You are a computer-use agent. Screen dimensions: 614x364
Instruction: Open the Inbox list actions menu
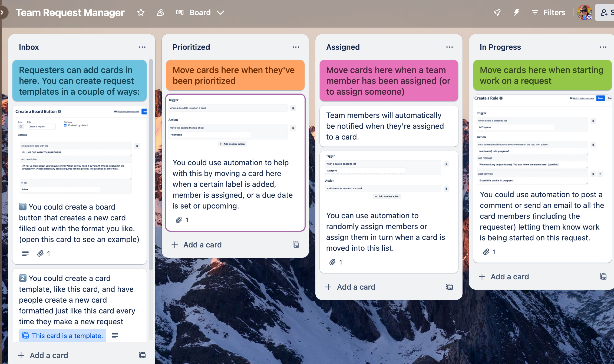[142, 47]
